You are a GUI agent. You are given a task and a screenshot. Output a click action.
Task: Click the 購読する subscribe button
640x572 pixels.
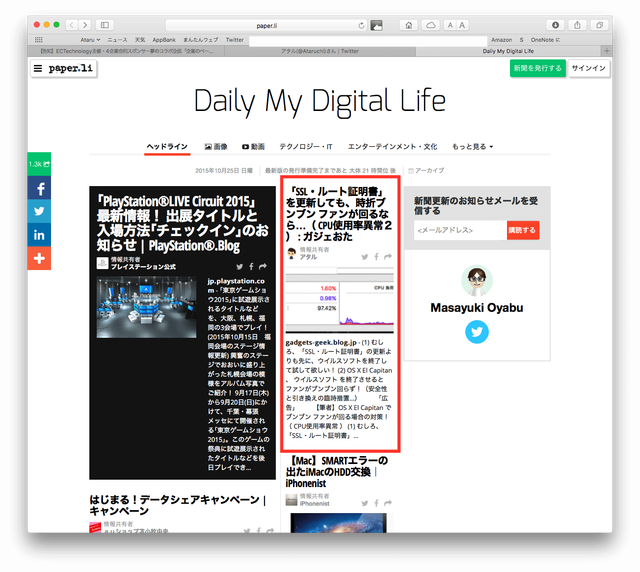click(x=523, y=230)
